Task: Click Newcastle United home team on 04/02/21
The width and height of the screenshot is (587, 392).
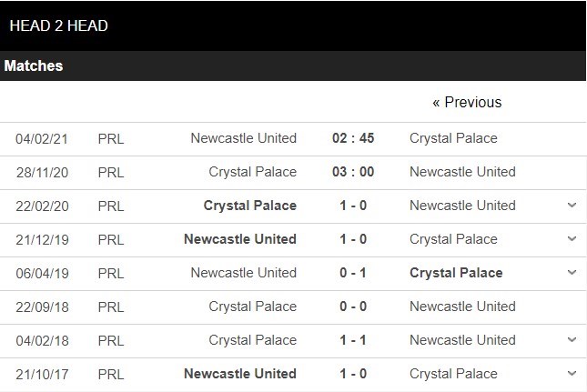Action: pyautogui.click(x=243, y=138)
